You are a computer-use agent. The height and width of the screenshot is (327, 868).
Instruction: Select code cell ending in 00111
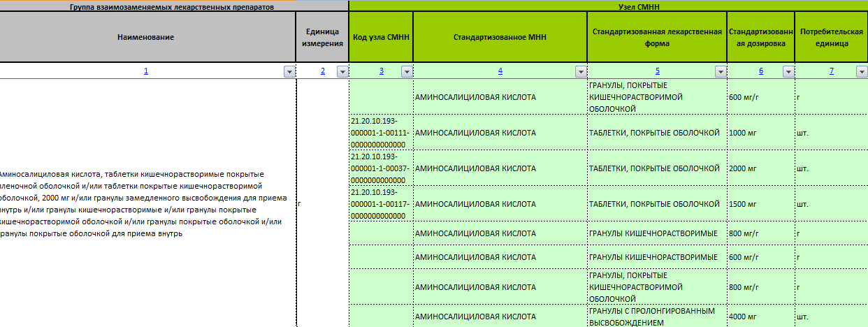point(380,133)
